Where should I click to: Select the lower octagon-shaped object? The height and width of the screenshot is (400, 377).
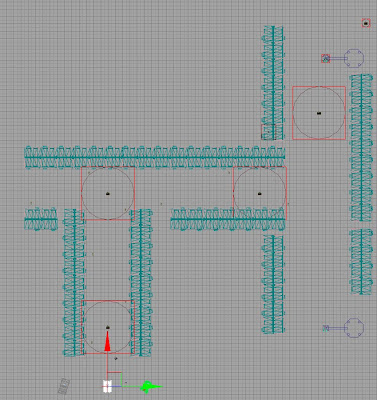click(354, 328)
